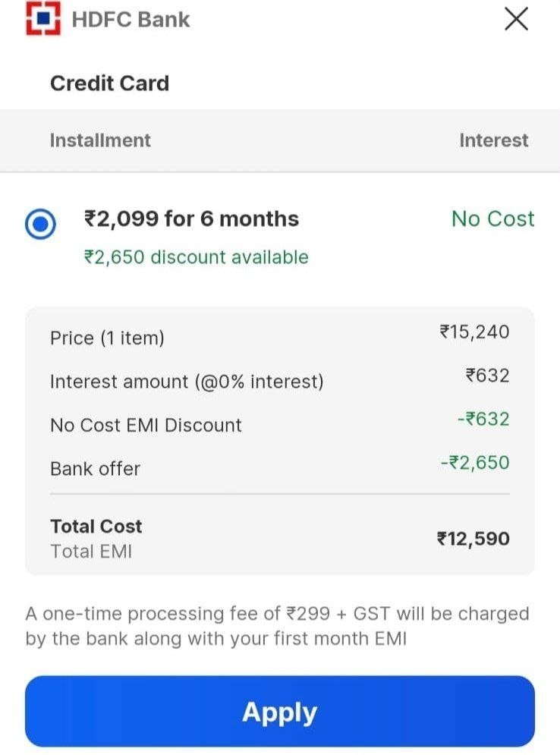Tap the Apply button
560x755 pixels.
coord(280,711)
